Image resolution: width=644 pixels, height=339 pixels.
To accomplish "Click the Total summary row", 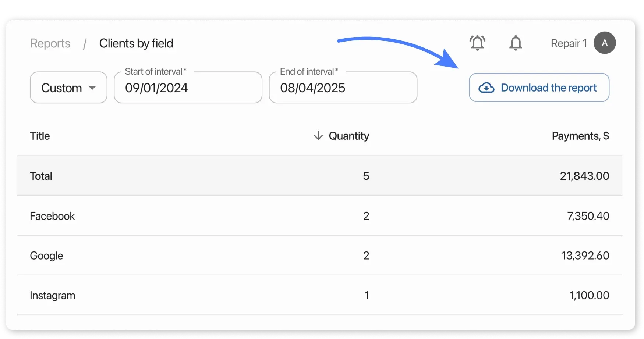I will click(x=184, y=176).
